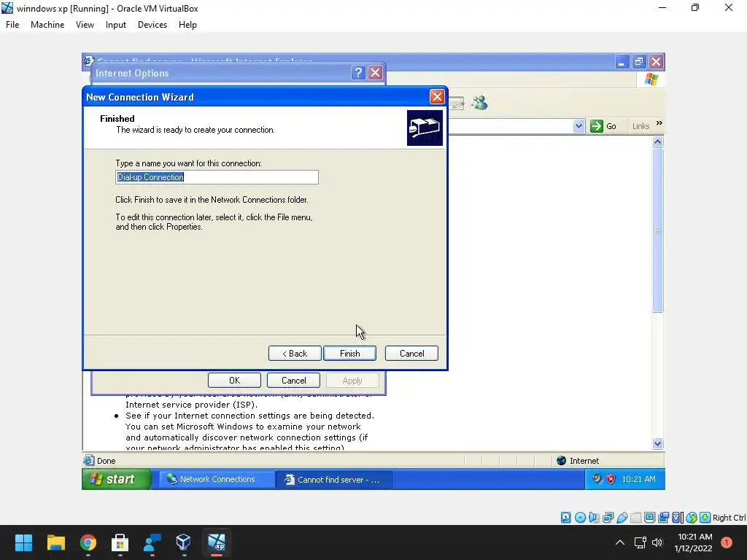Open VirtualBox network indicator
Viewport: 747px width, 560px height.
(608, 518)
